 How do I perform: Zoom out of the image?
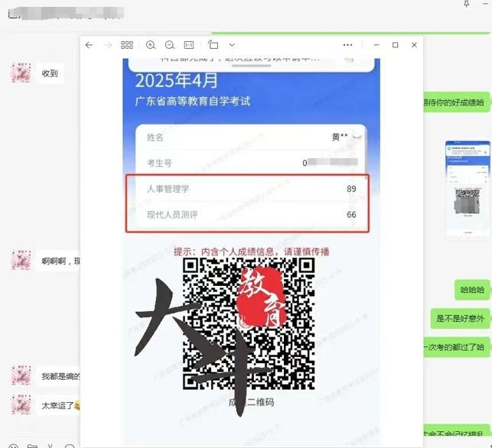click(170, 45)
